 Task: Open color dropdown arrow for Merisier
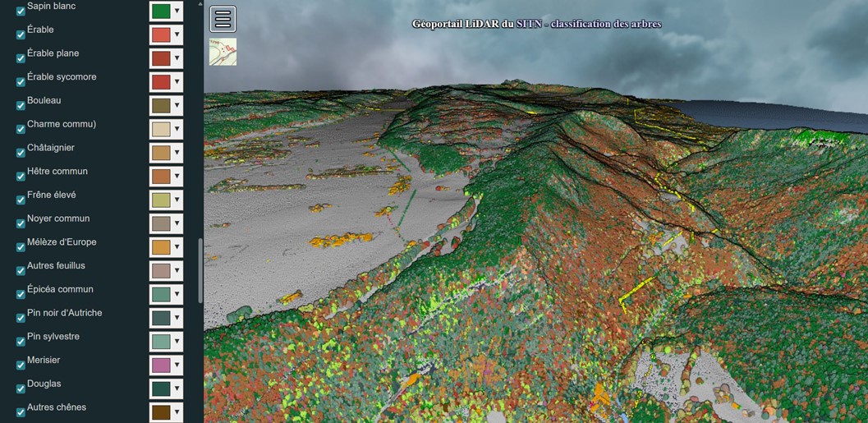coord(177,366)
